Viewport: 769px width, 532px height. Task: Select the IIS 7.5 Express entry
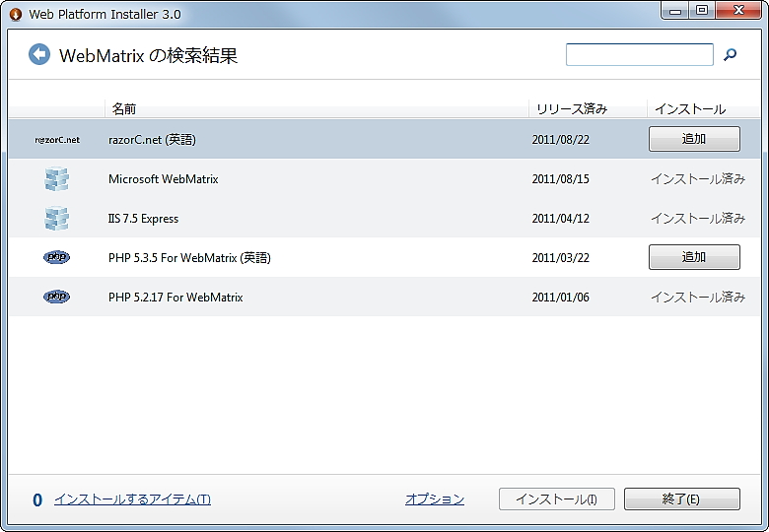point(143,219)
